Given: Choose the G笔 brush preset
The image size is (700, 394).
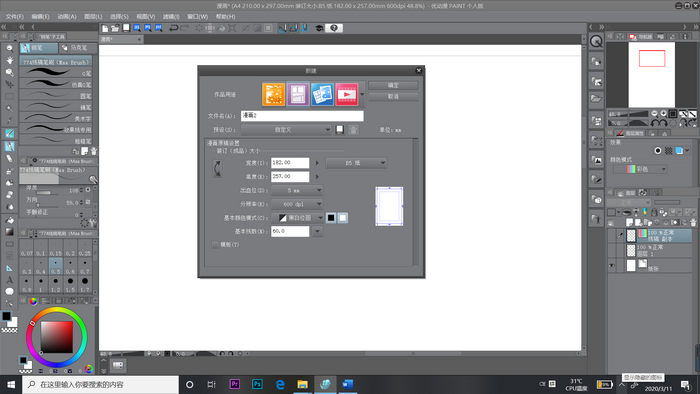Looking at the screenshot, I should pyautogui.click(x=57, y=73).
